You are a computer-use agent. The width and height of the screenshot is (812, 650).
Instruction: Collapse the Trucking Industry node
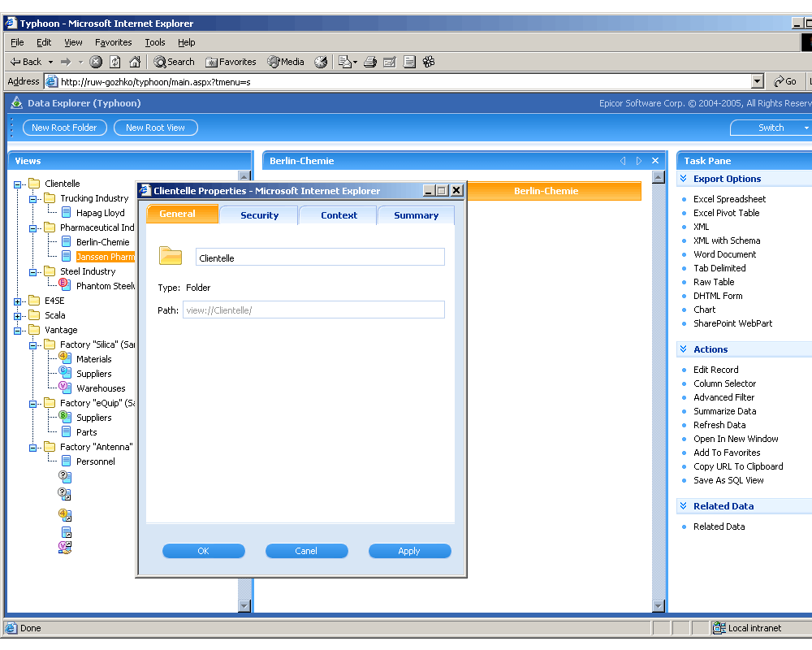coord(32,199)
